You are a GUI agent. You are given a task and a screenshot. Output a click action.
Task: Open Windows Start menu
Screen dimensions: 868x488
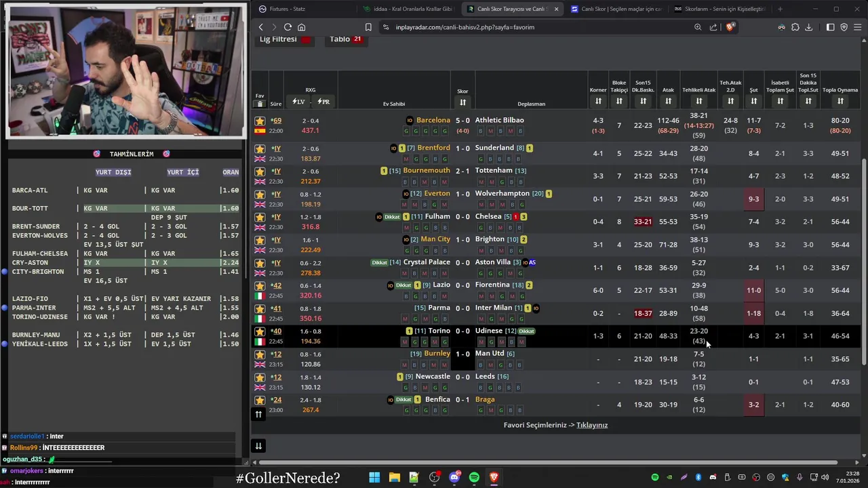(374, 477)
